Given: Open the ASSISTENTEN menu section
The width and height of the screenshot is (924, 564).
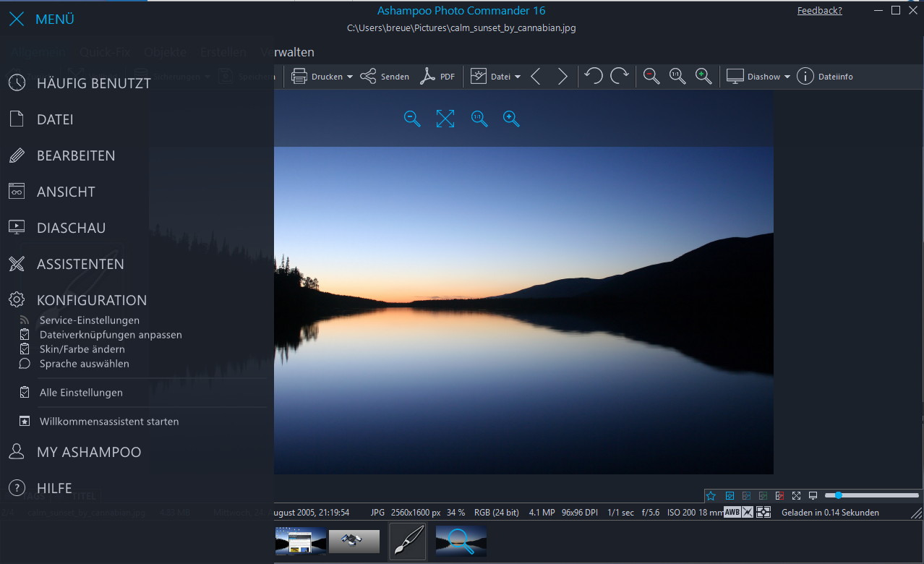Looking at the screenshot, I should [80, 264].
